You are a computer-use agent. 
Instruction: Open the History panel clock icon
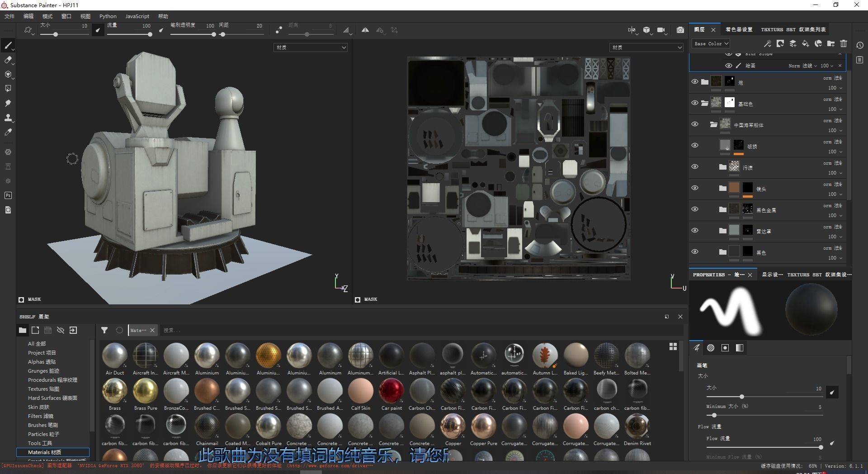tap(859, 45)
